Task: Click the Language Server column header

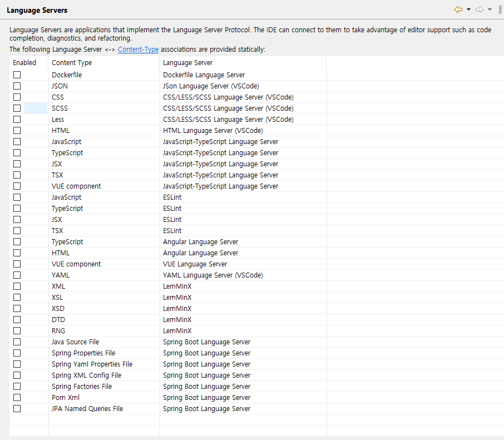Action: pyautogui.click(x=243, y=63)
